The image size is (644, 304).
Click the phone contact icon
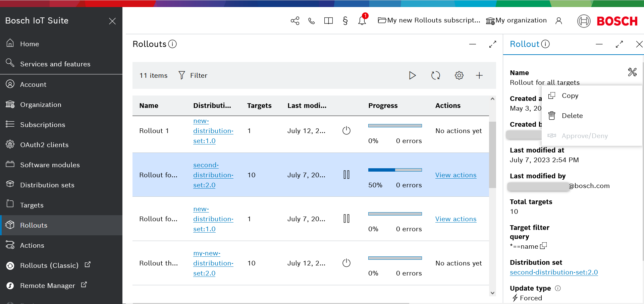(x=312, y=21)
